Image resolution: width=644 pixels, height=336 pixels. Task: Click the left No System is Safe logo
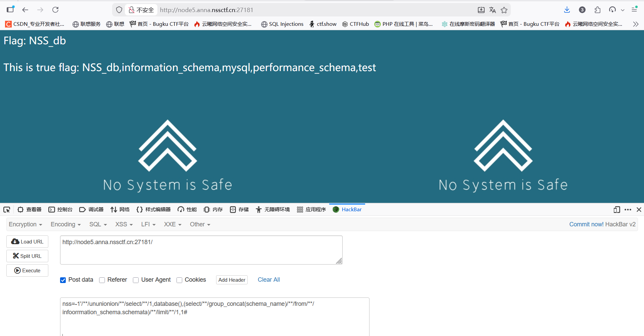pyautogui.click(x=167, y=156)
